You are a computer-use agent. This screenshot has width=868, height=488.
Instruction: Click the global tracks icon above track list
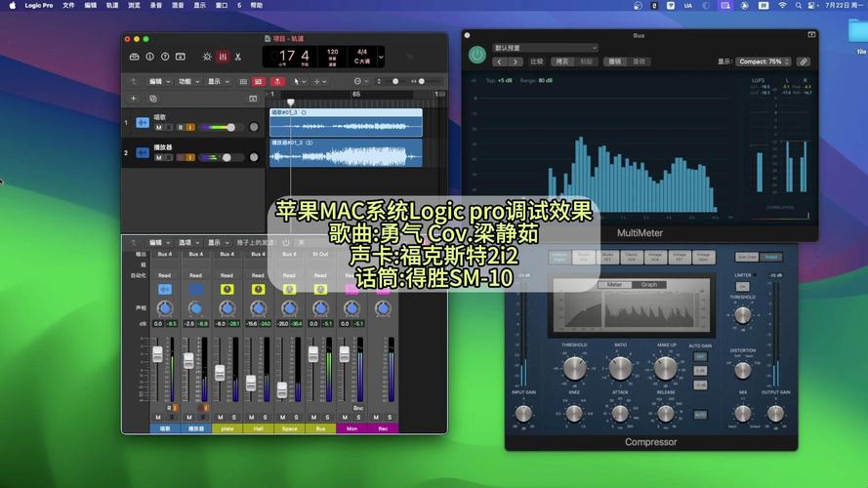point(253,99)
